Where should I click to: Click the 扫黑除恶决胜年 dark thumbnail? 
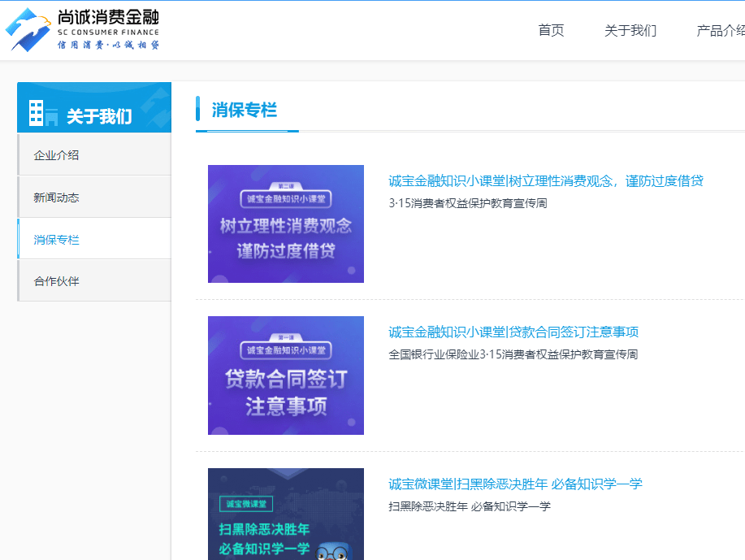coord(286,514)
